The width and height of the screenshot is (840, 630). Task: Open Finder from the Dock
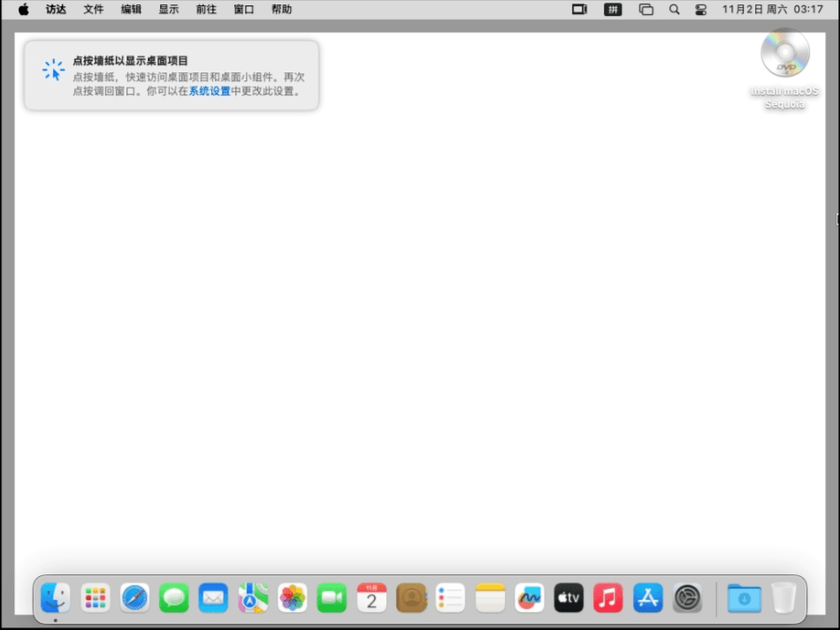coord(56,598)
